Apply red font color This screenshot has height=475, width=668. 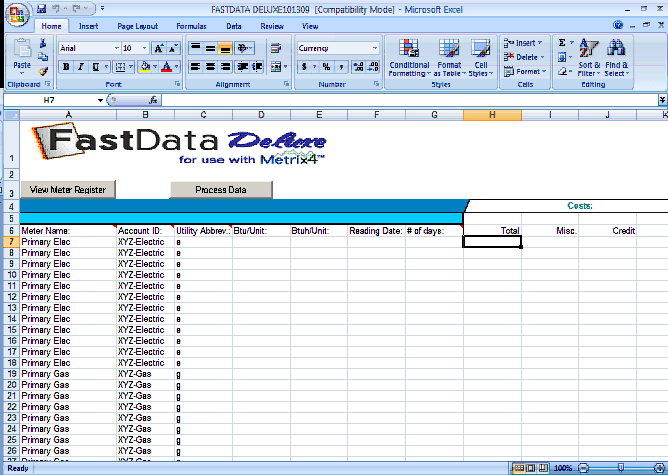coord(167,67)
